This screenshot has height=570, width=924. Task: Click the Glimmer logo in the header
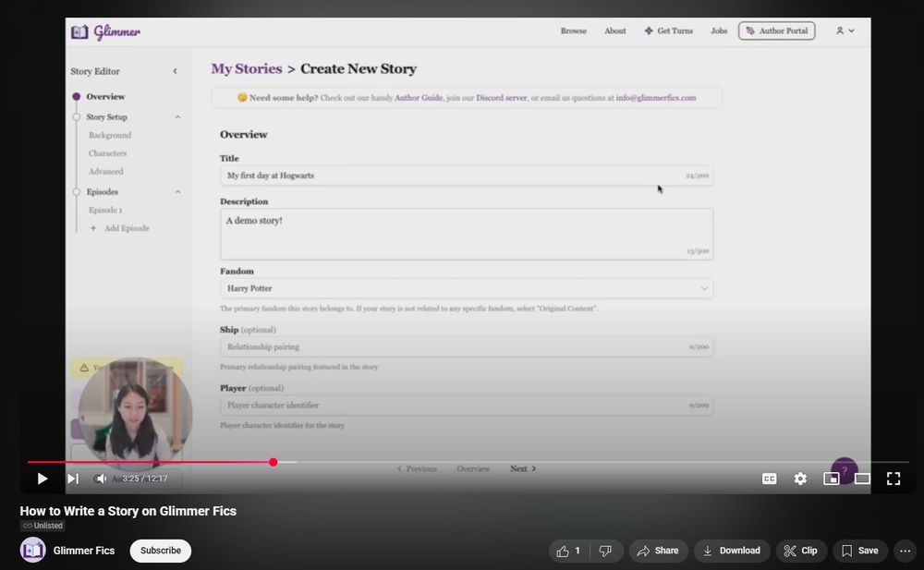[105, 31]
